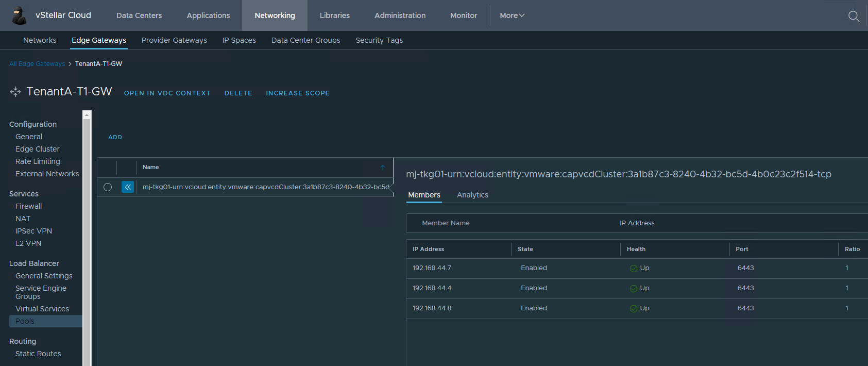
Task: Click the edge gateway icon beside TenantA-T1-GW
Action: (x=15, y=92)
